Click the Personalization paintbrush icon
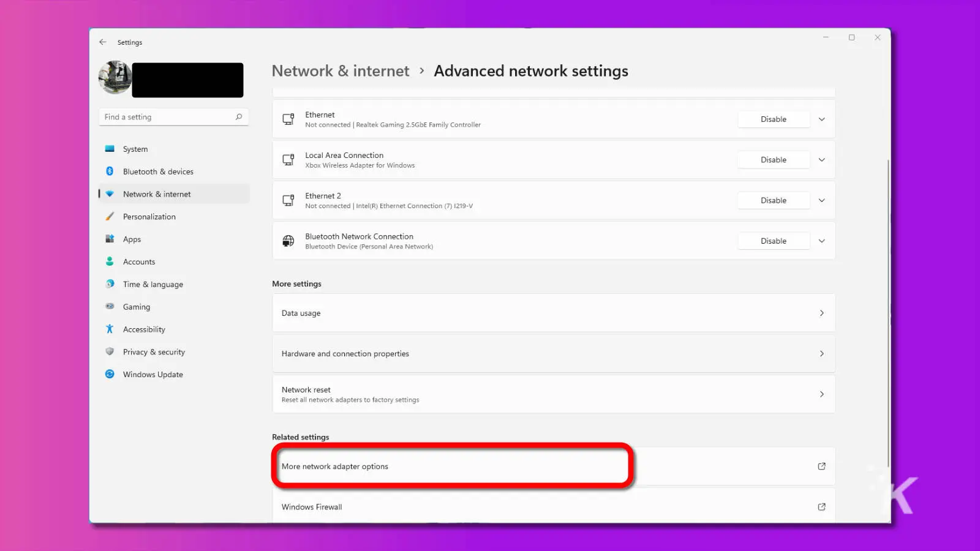 coord(110,217)
